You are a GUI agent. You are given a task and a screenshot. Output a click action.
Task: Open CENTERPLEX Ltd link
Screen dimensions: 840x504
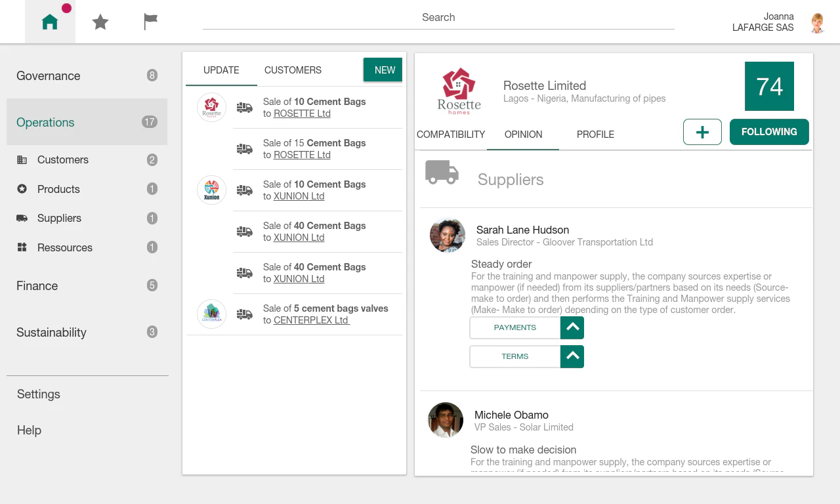point(312,320)
